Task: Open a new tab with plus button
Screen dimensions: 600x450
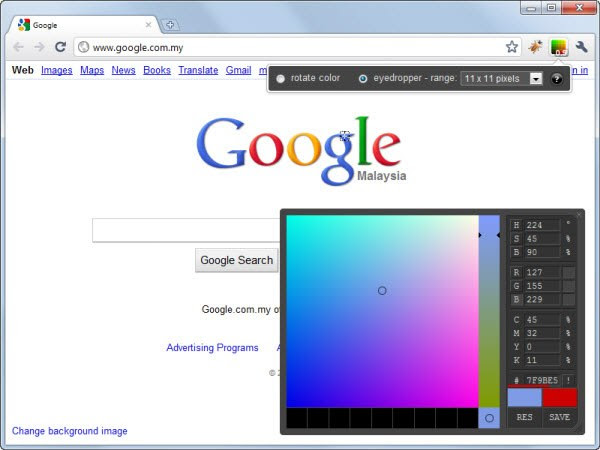Action: [x=170, y=25]
